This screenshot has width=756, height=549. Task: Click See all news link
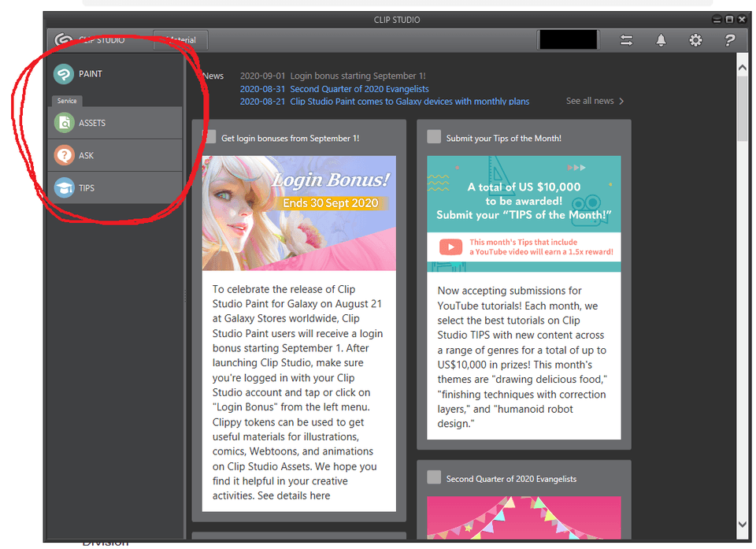pyautogui.click(x=590, y=101)
